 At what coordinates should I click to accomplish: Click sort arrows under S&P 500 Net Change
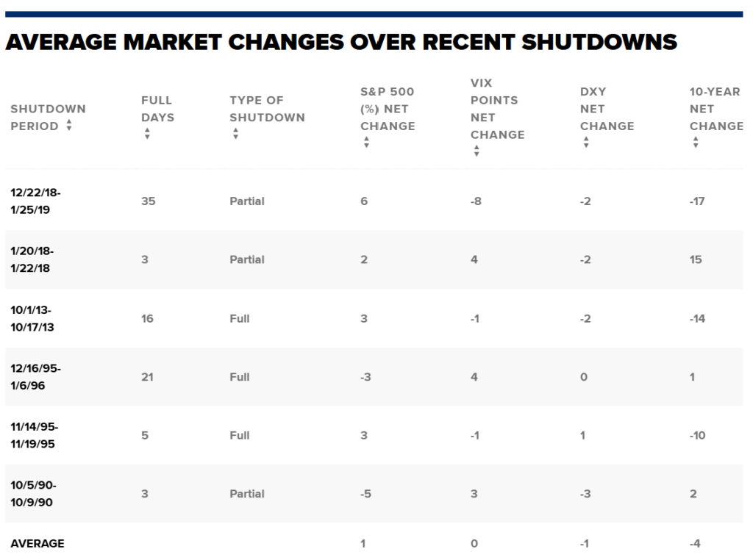pos(366,143)
